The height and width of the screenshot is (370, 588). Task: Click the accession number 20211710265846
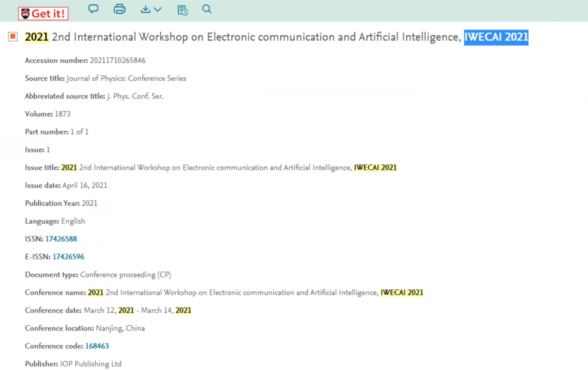[x=117, y=60]
